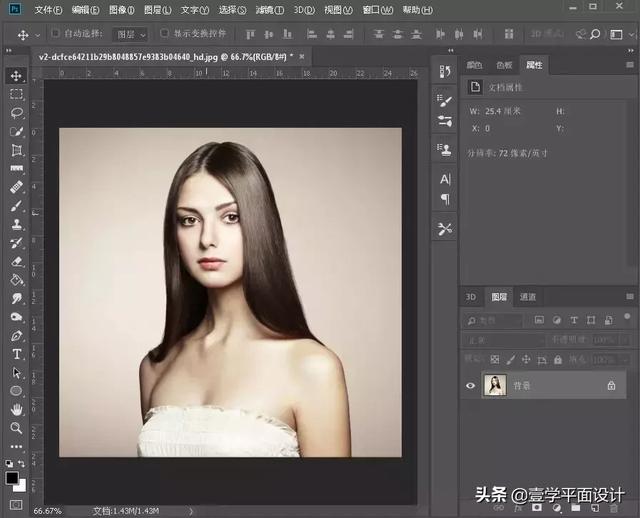
Task: Select the Healing Brush bandage tool
Action: point(16,187)
